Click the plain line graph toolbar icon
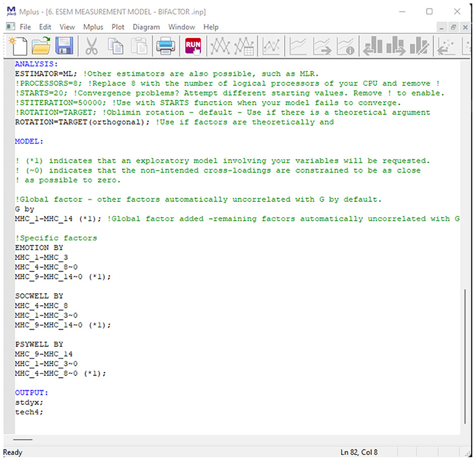The width and height of the screenshot is (476, 461). [298, 46]
